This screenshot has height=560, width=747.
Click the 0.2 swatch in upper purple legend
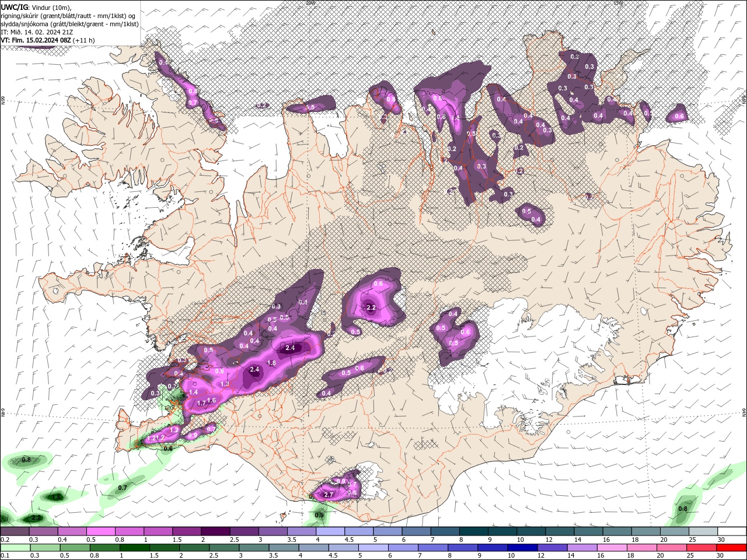pos(15,531)
